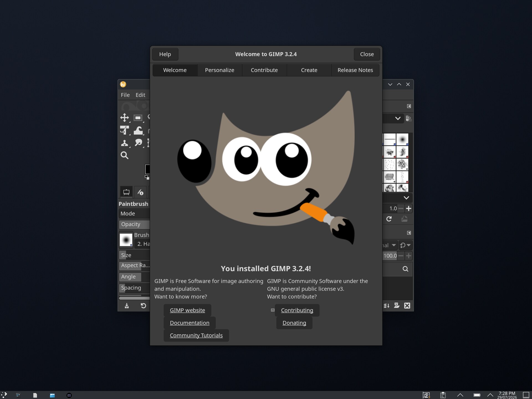Open the Contributing link

(x=297, y=310)
